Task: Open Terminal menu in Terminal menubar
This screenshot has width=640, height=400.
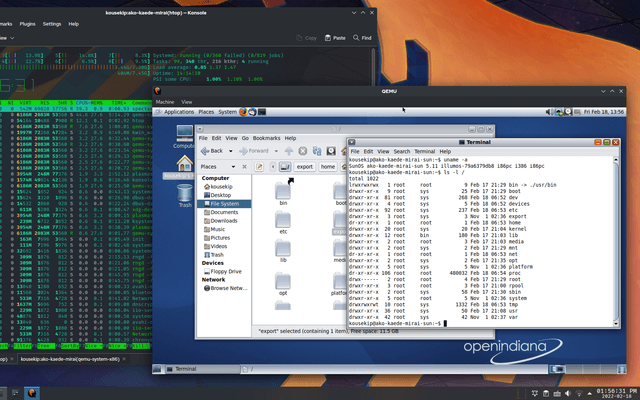Action: click(x=424, y=151)
